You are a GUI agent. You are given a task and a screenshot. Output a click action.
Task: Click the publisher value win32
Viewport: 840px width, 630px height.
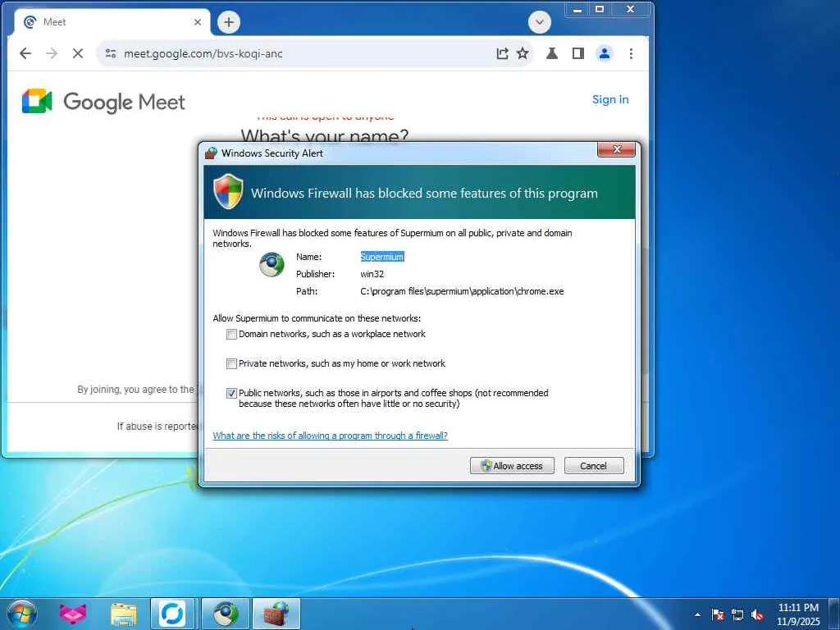372,274
